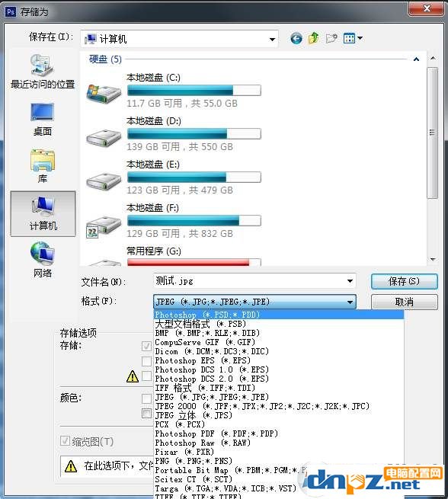
Task: Expand the file name history dropdown arrow
Action: click(350, 281)
